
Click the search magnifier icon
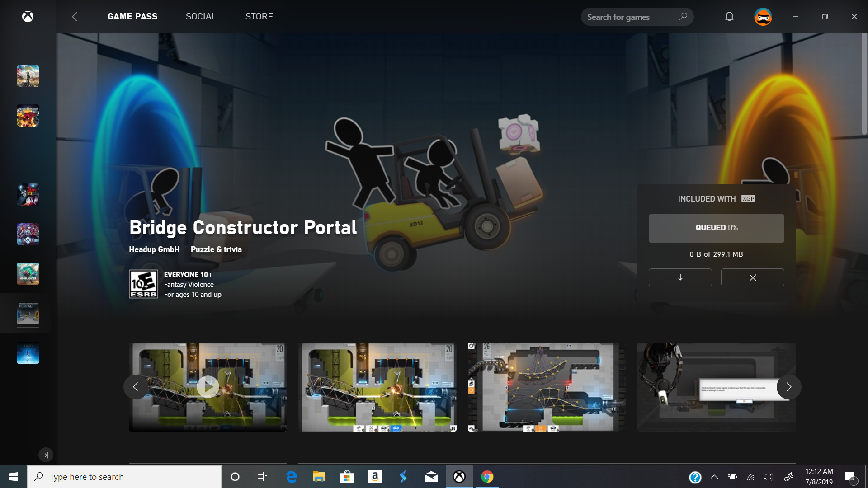pos(683,17)
